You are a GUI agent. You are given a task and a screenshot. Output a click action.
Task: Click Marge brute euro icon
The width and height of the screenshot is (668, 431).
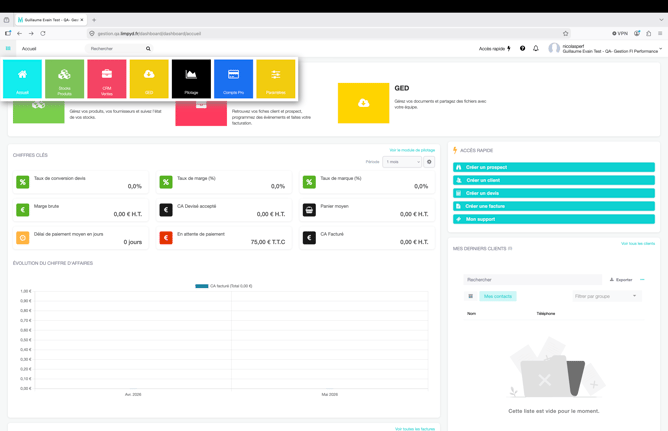[x=23, y=210]
